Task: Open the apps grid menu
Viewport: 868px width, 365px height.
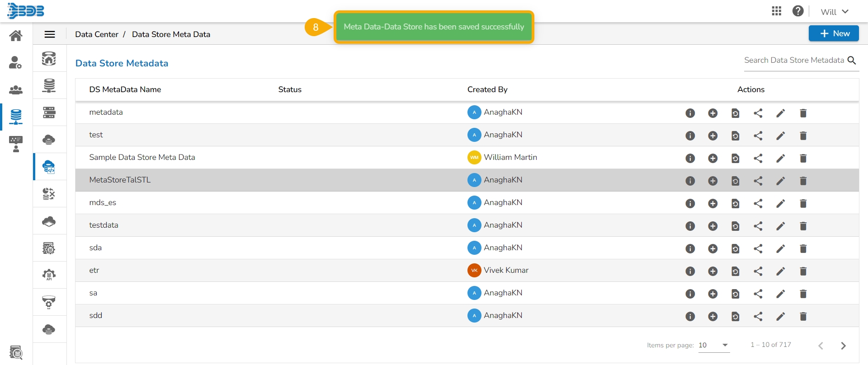Action: pyautogui.click(x=777, y=11)
